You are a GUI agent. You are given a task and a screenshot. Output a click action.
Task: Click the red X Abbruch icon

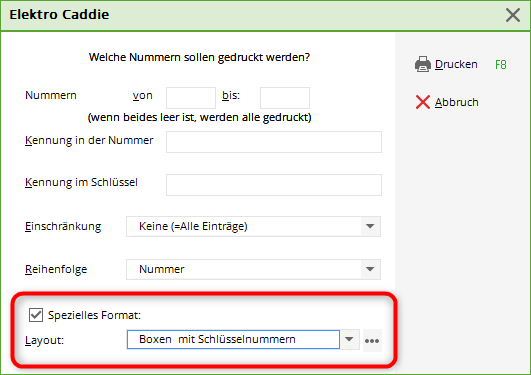click(423, 102)
